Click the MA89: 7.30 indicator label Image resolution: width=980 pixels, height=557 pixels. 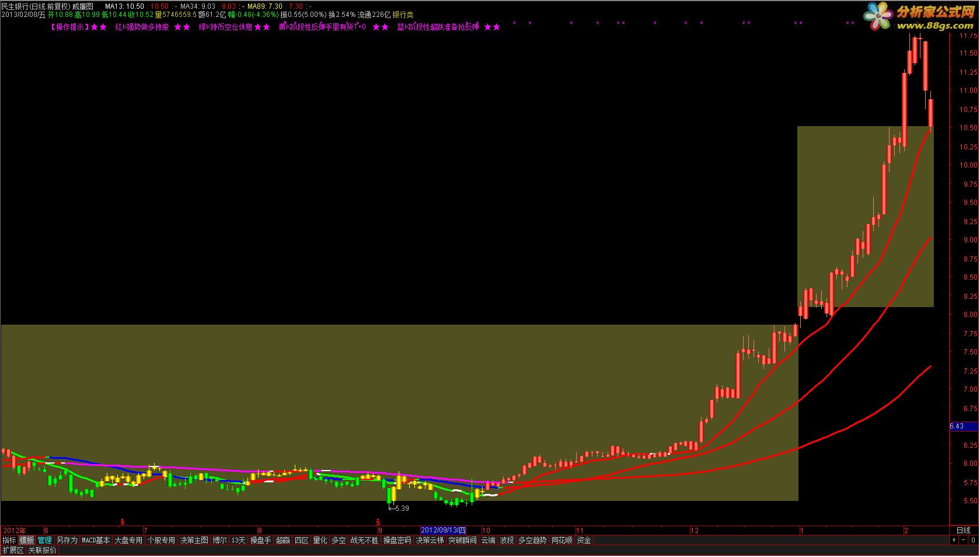[x=265, y=6]
